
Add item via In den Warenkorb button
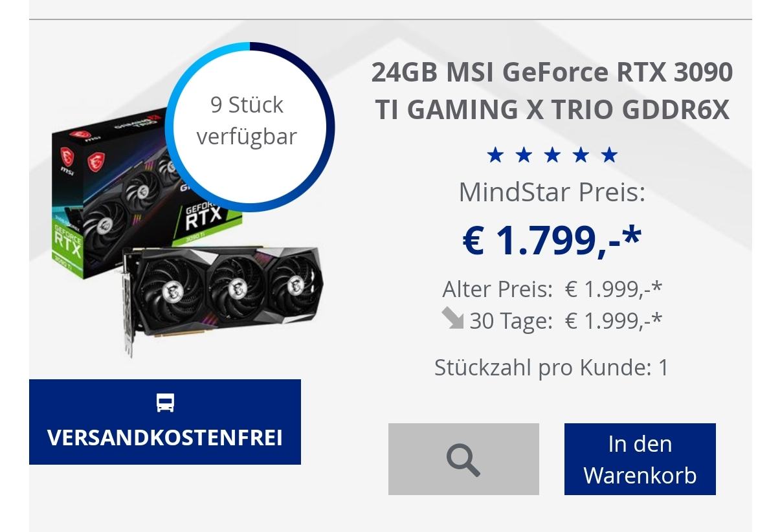click(x=640, y=460)
